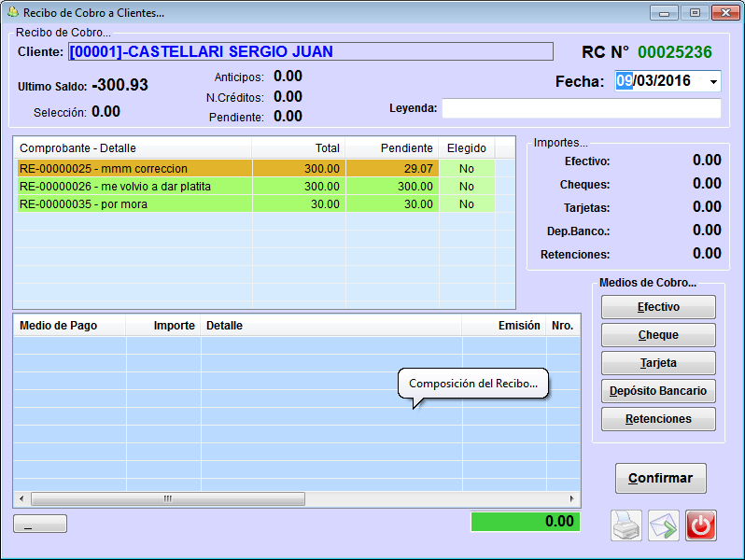
Task: Click the small underscore button at bottom left
Action: pos(40,524)
